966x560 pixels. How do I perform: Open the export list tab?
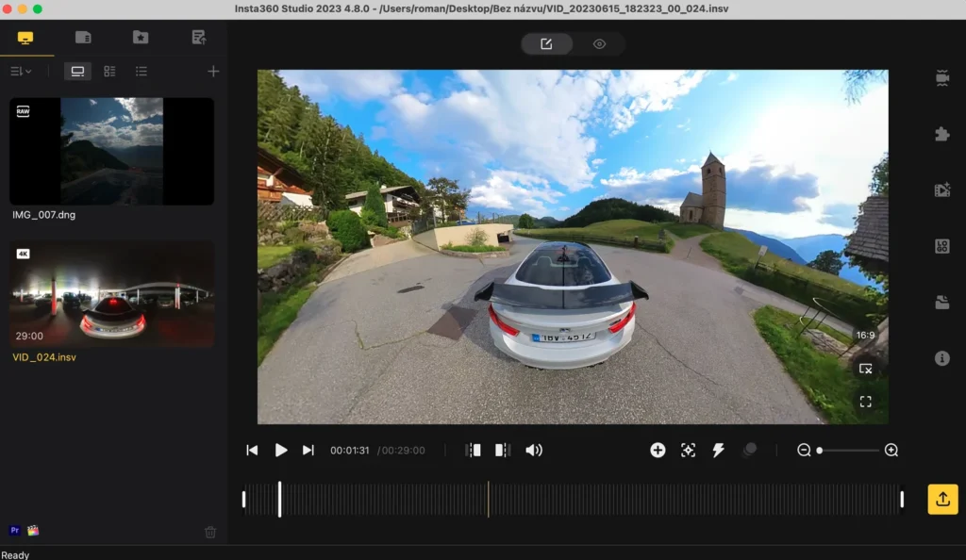(x=198, y=38)
